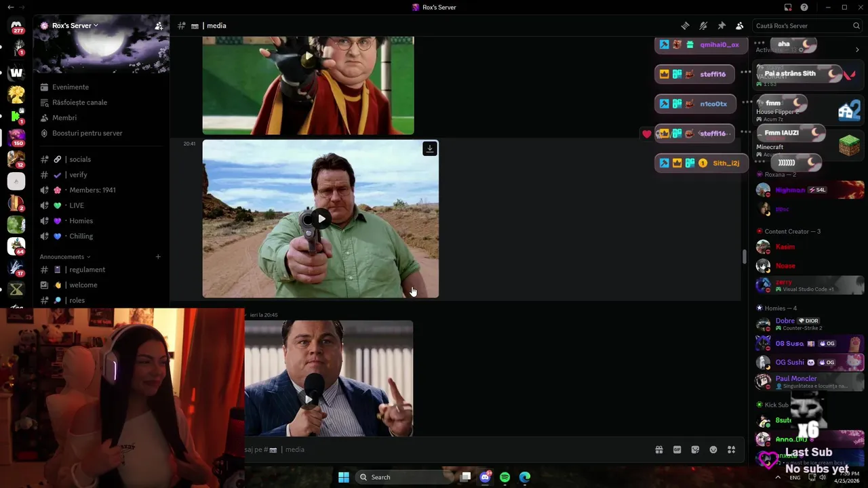This screenshot has width=868, height=488.
Task: Open the server icon with 64 badge
Action: coord(16,246)
